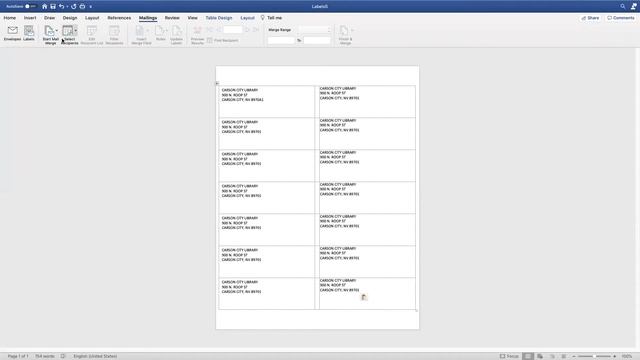The width and height of the screenshot is (640, 360).
Task: Click the Rules icon
Action: point(160,31)
